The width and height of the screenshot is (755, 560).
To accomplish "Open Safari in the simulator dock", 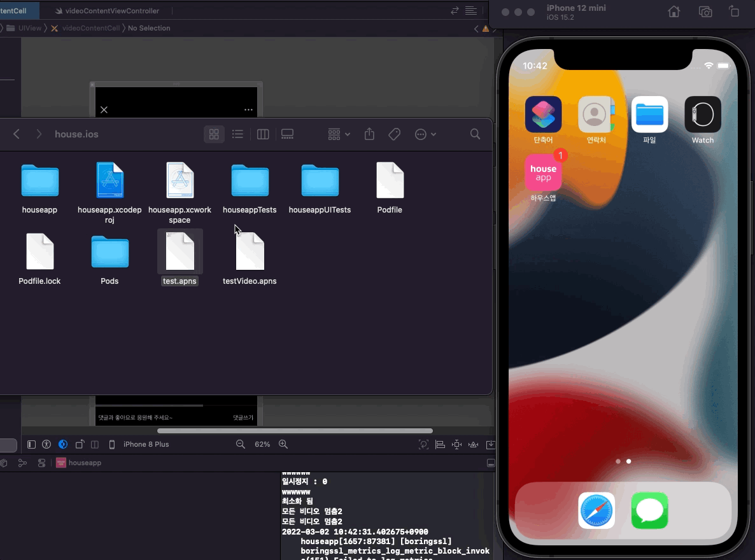I will (596, 510).
